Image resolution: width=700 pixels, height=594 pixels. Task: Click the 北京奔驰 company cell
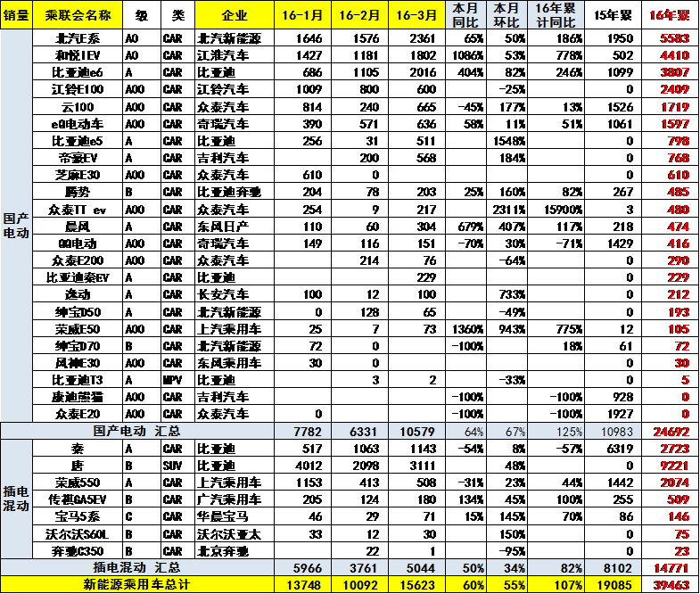click(x=235, y=551)
